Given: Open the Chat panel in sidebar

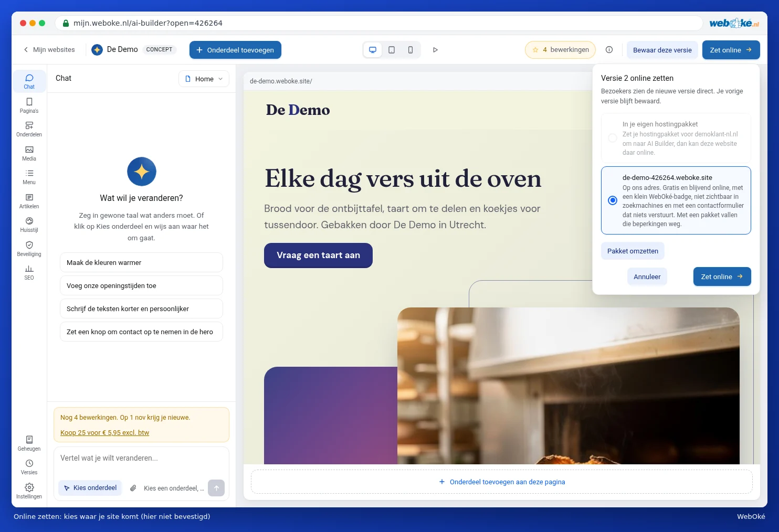Looking at the screenshot, I should [x=29, y=81].
